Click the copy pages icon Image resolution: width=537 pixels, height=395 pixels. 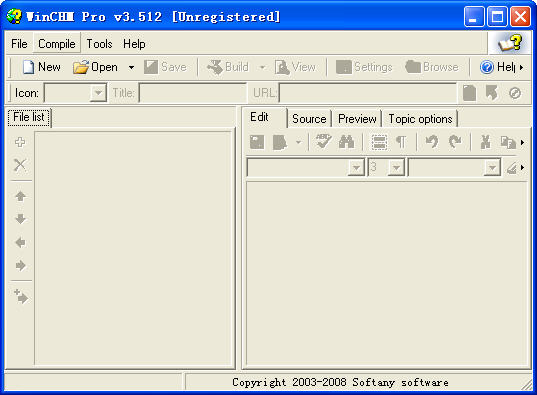pyautogui.click(x=508, y=142)
